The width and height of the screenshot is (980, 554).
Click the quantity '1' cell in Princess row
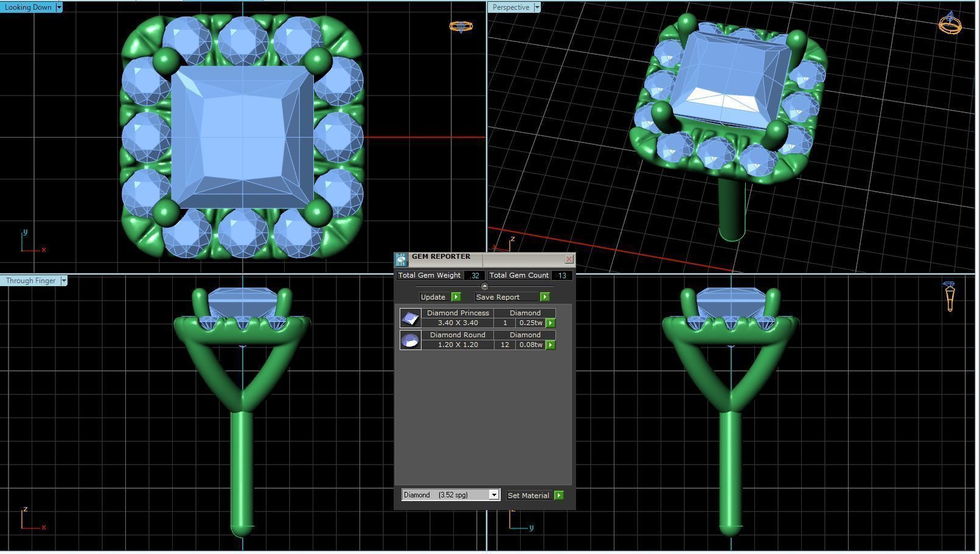(505, 323)
